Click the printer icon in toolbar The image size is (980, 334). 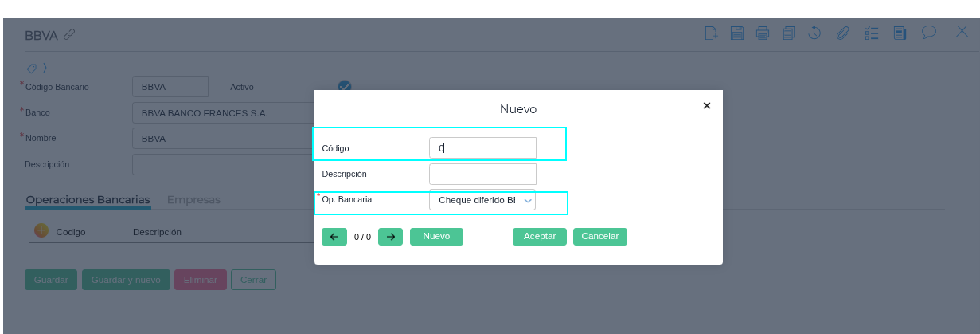click(x=763, y=33)
